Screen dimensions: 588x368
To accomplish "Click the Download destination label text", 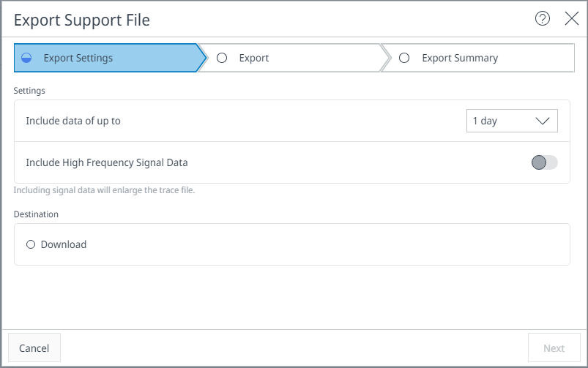I will 64,245.
